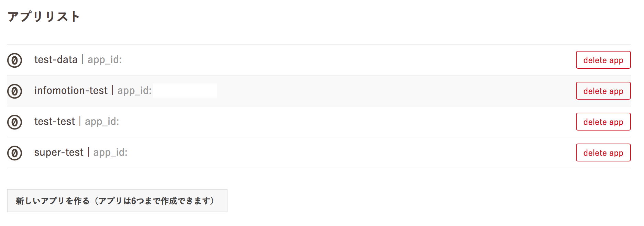Screen dimensions: 644x226
Task: Delete the test-data app
Action: click(603, 60)
